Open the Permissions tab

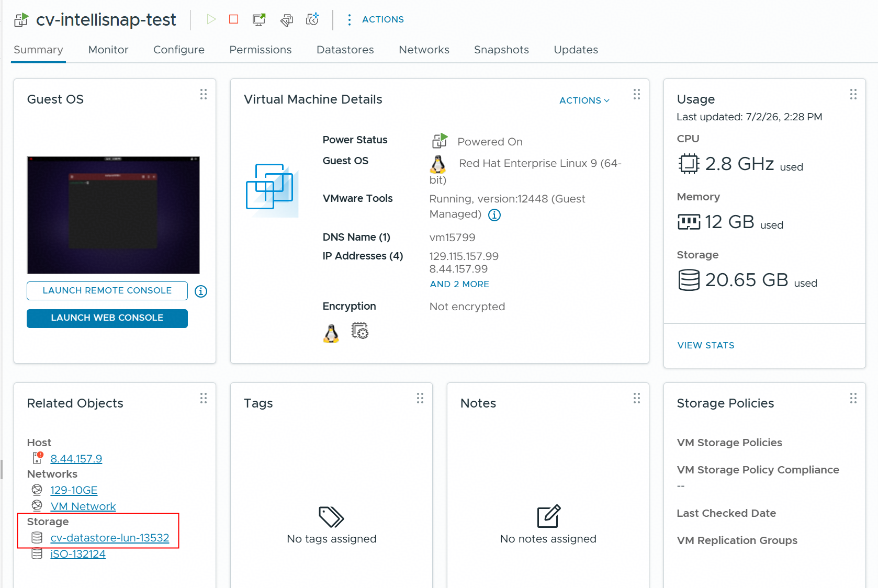coord(261,50)
